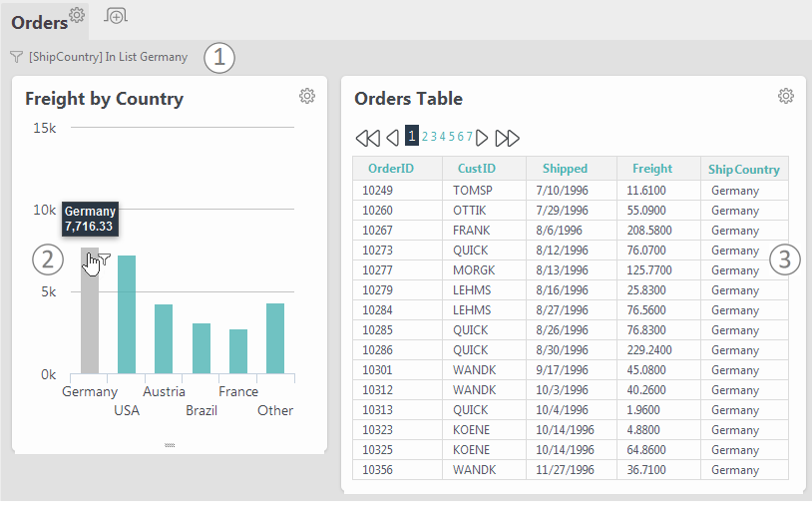This screenshot has width=812, height=519.
Task: Open Orders Table panel settings gear
Action: 786,96
